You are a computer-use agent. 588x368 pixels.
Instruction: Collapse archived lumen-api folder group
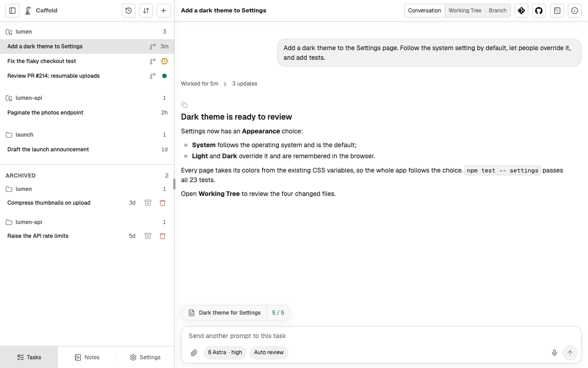pyautogui.click(x=87, y=222)
